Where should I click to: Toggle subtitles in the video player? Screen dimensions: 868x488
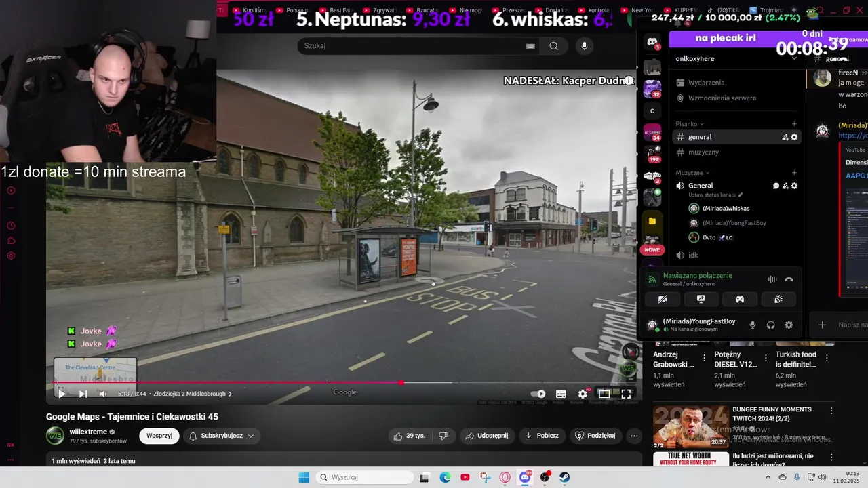(561, 394)
